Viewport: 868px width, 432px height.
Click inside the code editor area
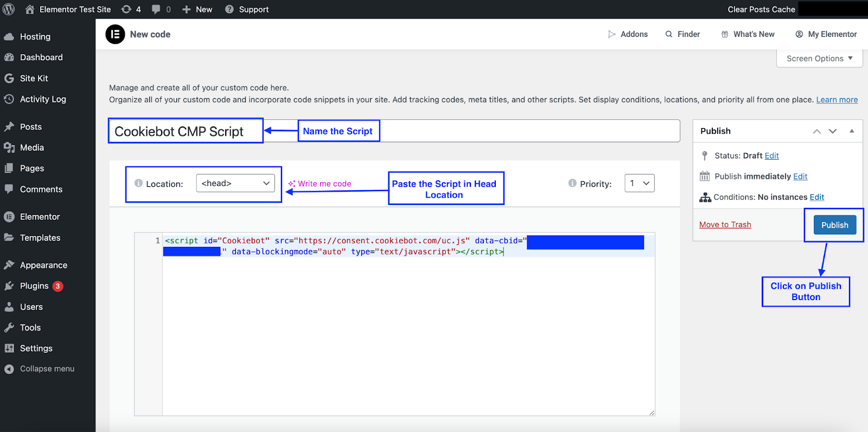point(409,324)
